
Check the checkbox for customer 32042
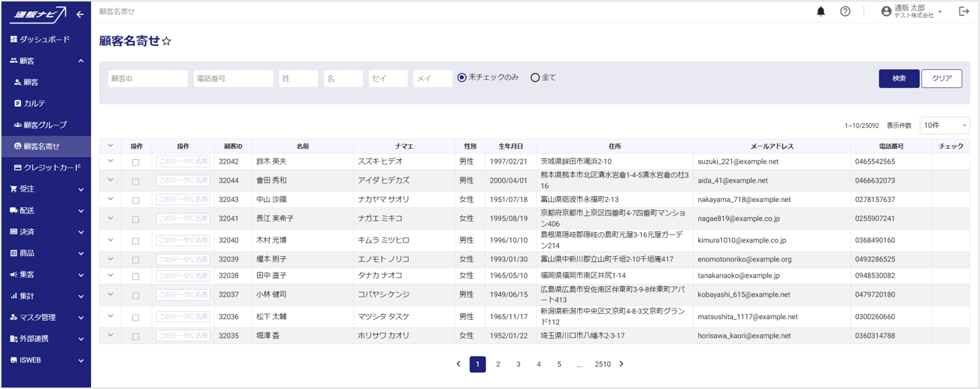[136, 162]
